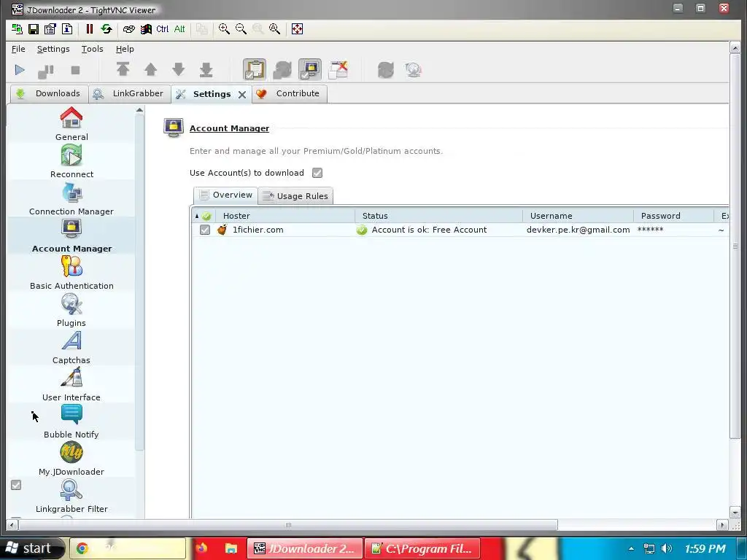Open the Tools menu
Image resolution: width=747 pixels, height=560 pixels.
tap(93, 49)
